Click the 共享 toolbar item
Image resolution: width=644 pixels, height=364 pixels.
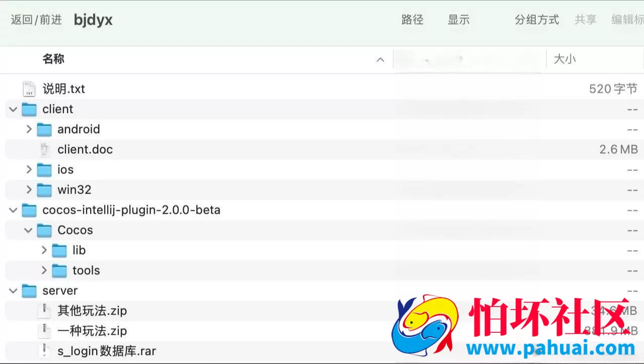[586, 20]
